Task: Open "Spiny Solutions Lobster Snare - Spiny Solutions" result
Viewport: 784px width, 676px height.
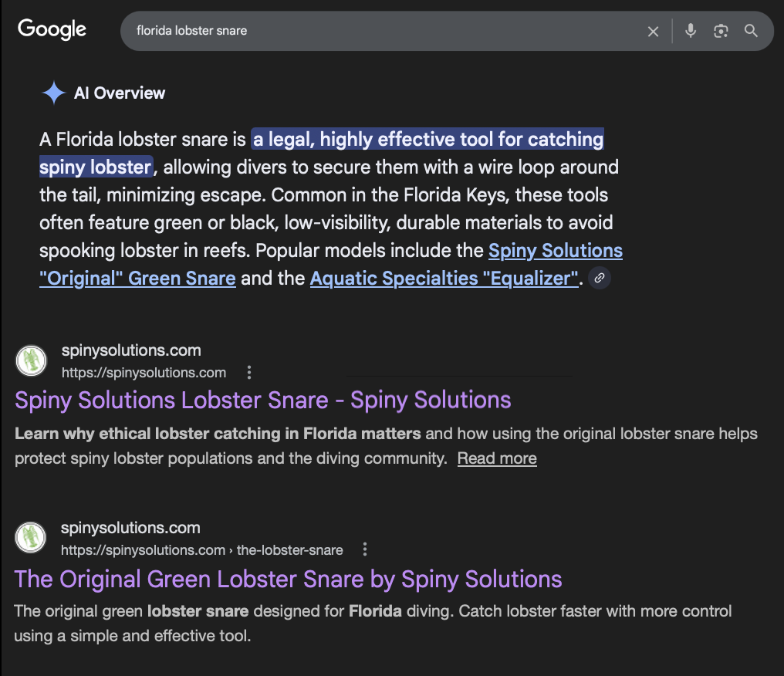Action: pos(262,400)
